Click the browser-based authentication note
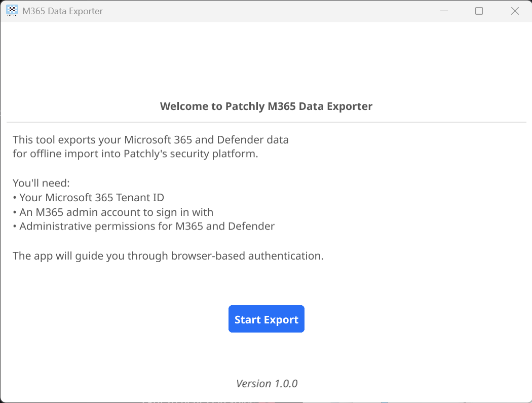 (x=168, y=255)
